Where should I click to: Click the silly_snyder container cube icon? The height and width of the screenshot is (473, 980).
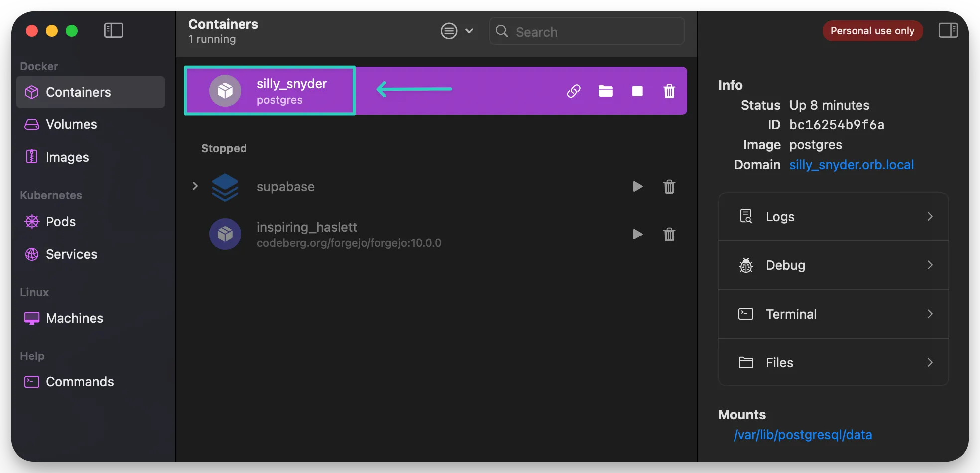[225, 91]
